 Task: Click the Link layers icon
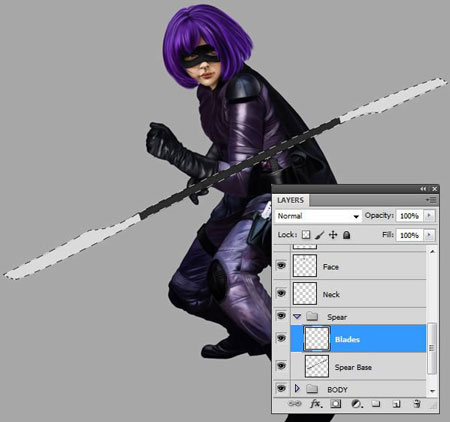(x=294, y=404)
